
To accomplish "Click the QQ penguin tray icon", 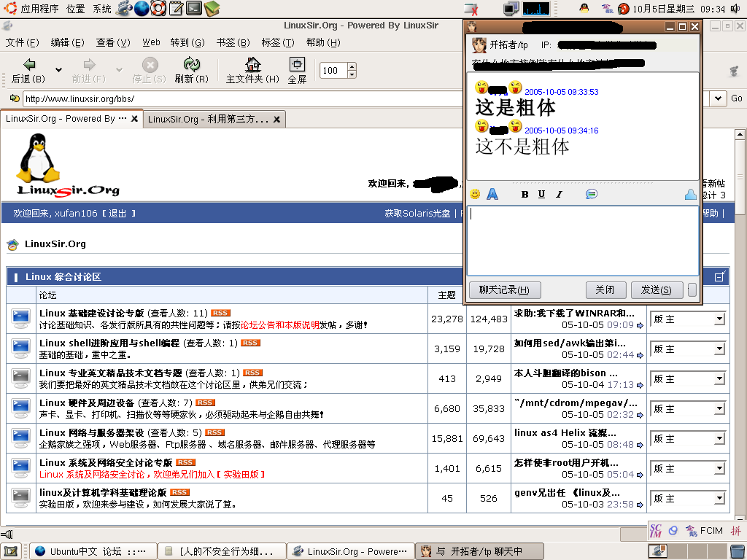I will (584, 8).
